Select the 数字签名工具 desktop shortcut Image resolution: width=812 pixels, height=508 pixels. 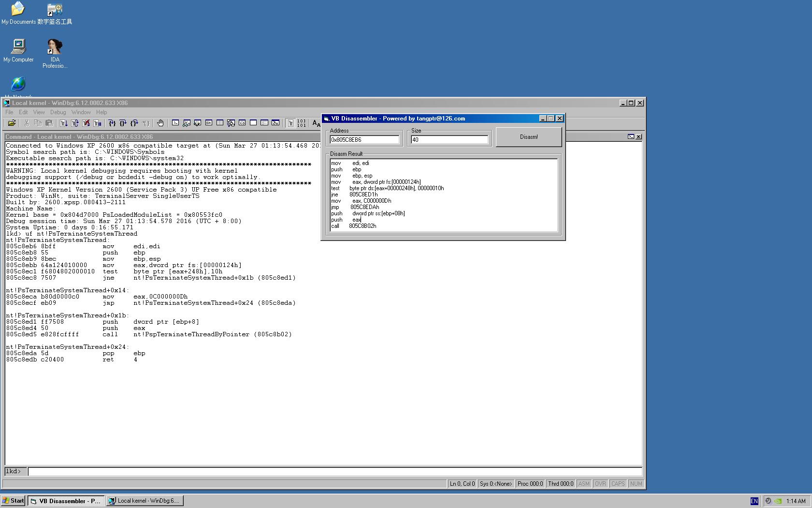(55, 14)
